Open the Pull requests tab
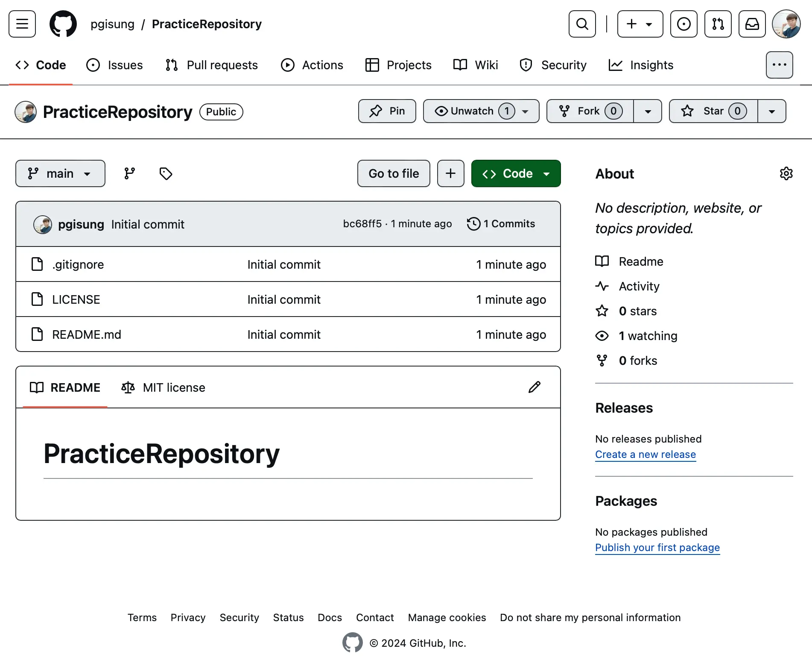This screenshot has width=812, height=657. tap(212, 65)
